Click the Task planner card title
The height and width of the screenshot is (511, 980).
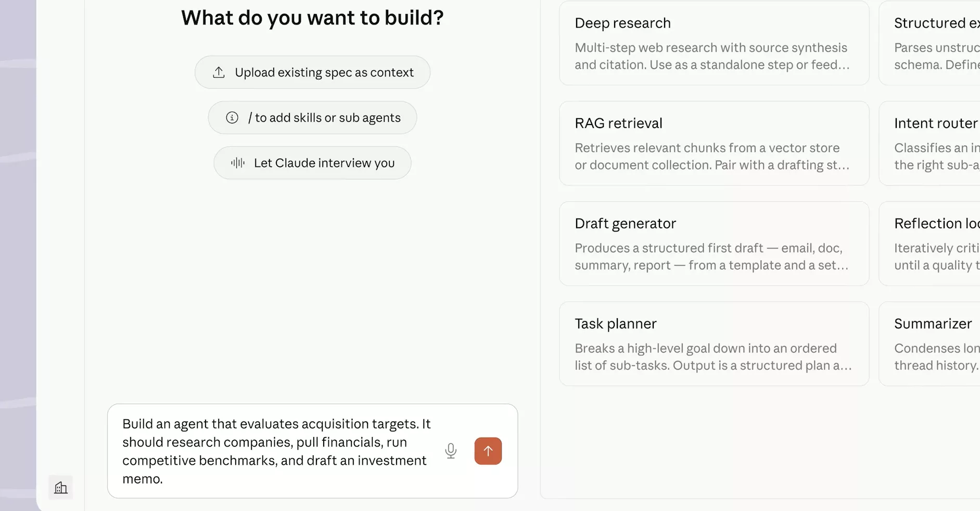pyautogui.click(x=616, y=324)
